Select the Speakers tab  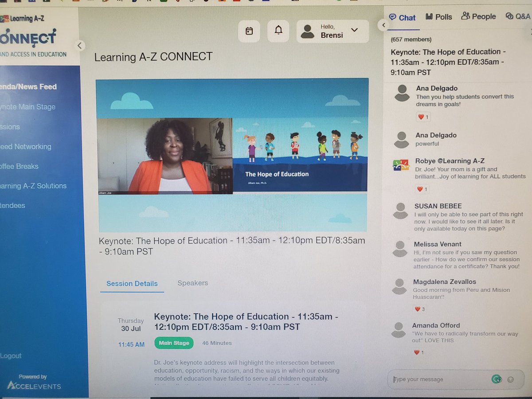pyautogui.click(x=193, y=283)
